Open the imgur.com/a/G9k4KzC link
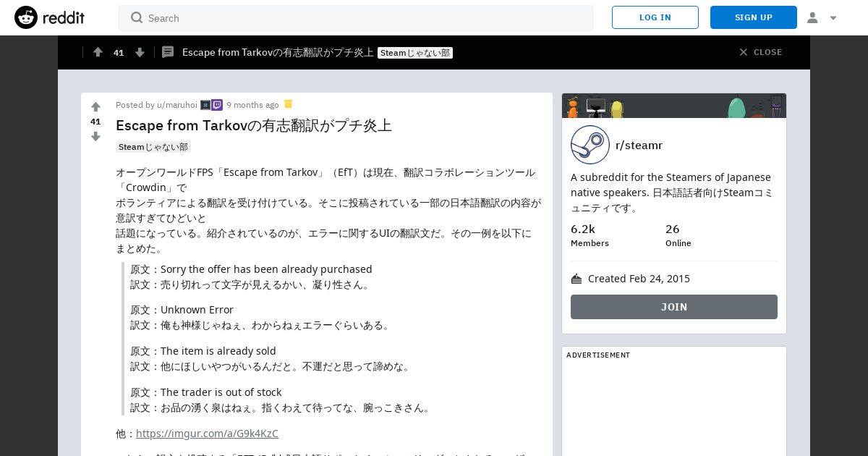This screenshot has width=868, height=456. (207, 434)
